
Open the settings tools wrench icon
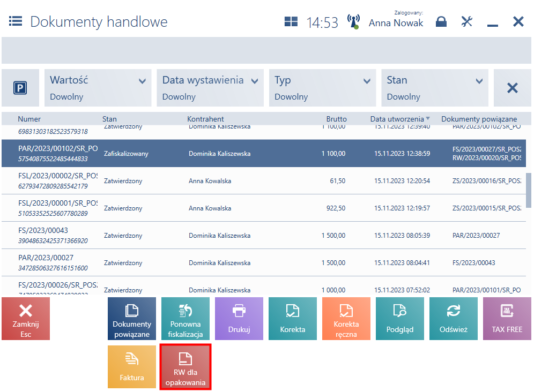[466, 21]
